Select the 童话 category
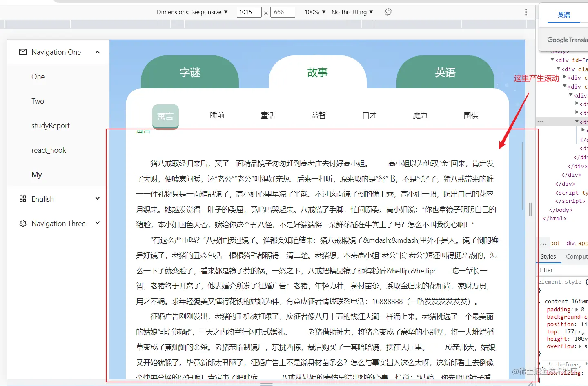588x386 pixels. coord(268,115)
